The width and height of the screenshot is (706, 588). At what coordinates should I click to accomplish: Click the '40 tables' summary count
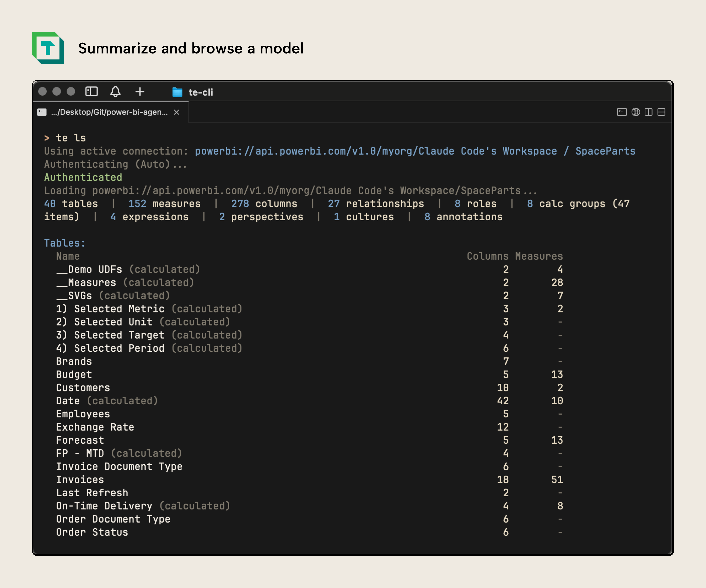71,203
